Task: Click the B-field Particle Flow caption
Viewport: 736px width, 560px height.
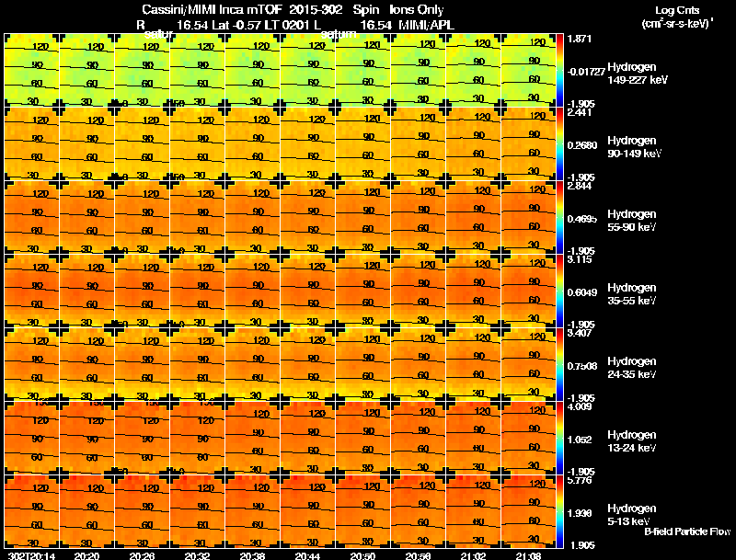Action: pyautogui.click(x=687, y=531)
